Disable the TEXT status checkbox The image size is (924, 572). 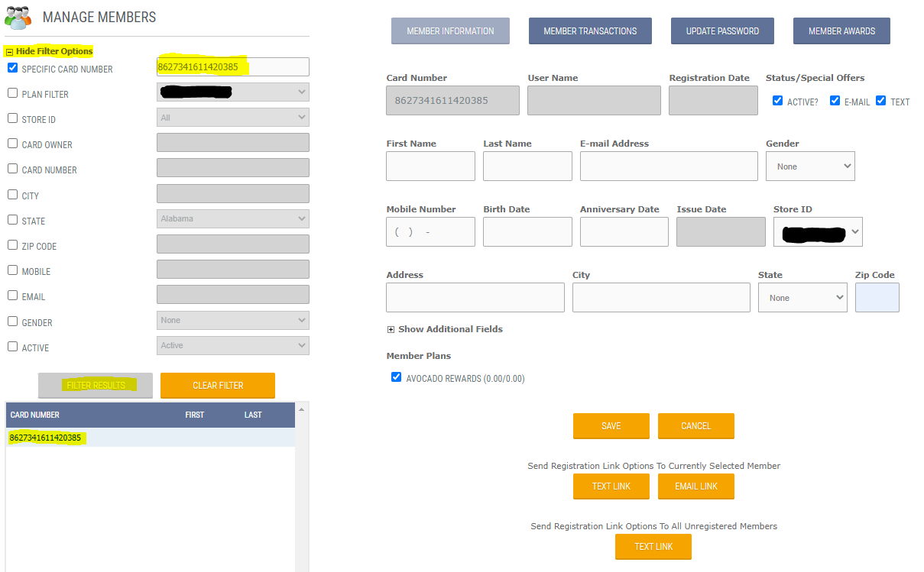tap(878, 101)
